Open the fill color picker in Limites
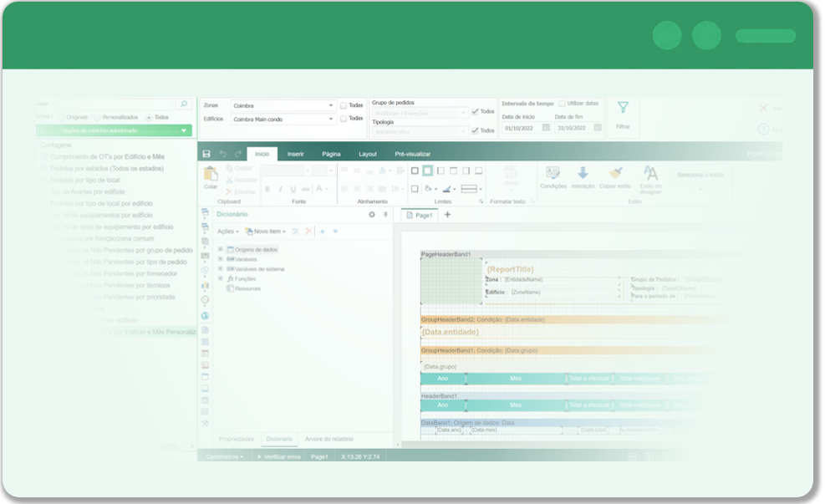This screenshot has height=504, width=825. (x=430, y=189)
